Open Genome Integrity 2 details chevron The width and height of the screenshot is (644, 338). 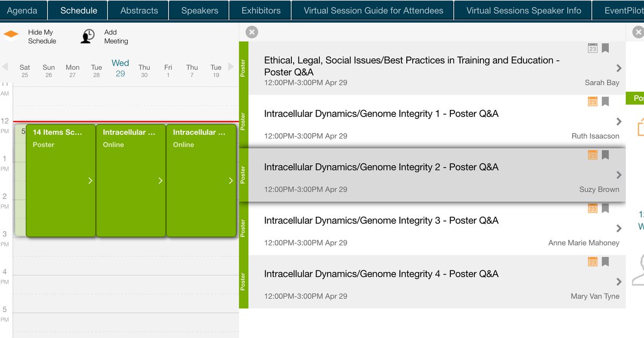tap(619, 175)
